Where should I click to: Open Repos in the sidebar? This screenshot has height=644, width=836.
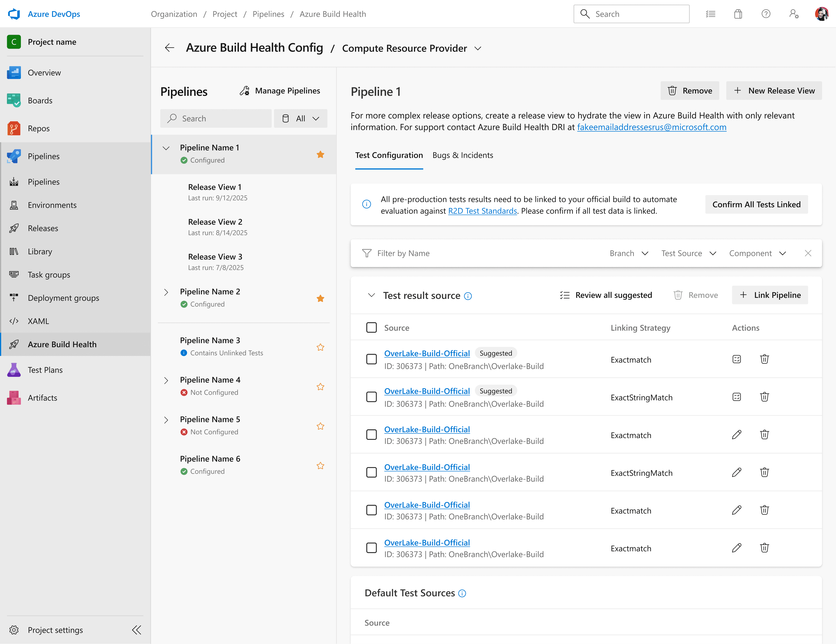[75, 129]
